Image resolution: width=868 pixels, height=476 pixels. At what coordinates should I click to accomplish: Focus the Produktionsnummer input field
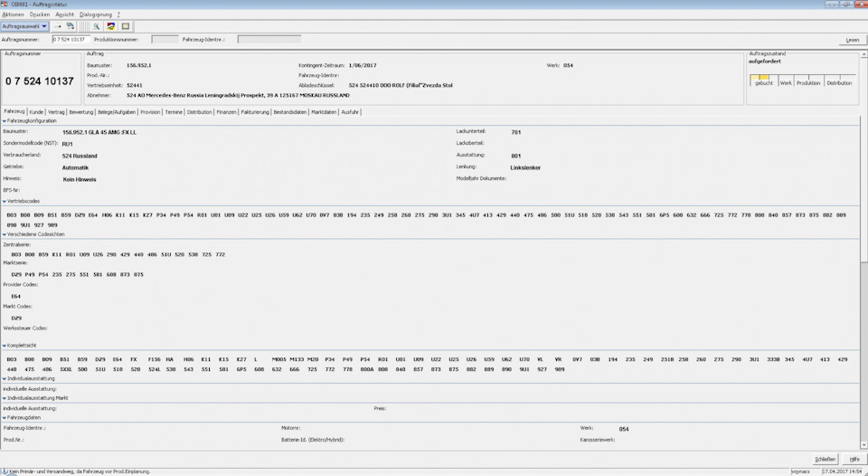tap(165, 39)
